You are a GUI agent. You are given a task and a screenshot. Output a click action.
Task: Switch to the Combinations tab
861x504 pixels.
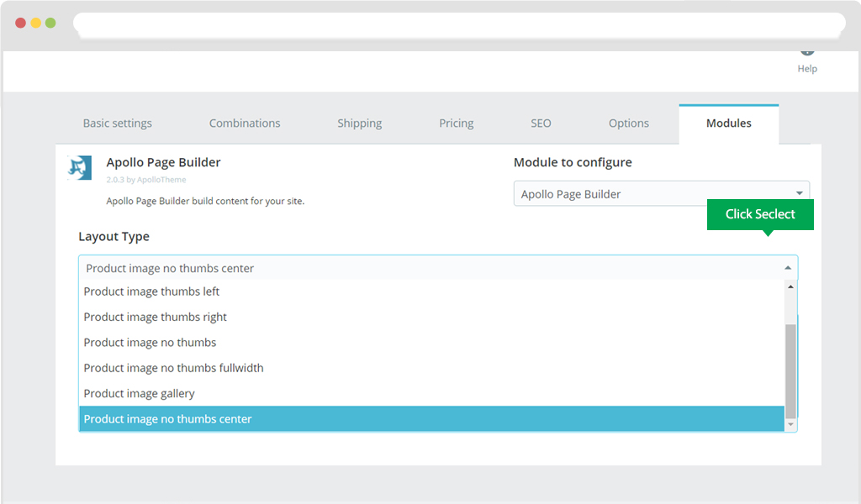pos(245,123)
